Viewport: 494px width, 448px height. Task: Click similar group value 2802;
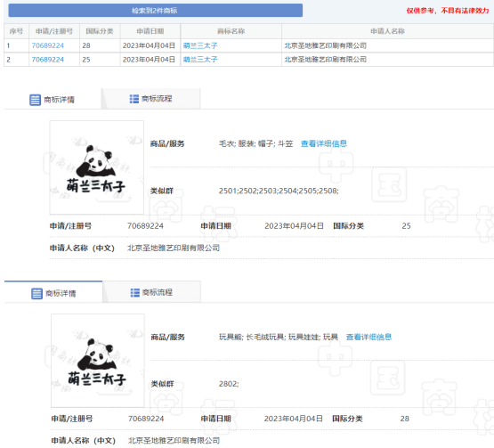229,384
